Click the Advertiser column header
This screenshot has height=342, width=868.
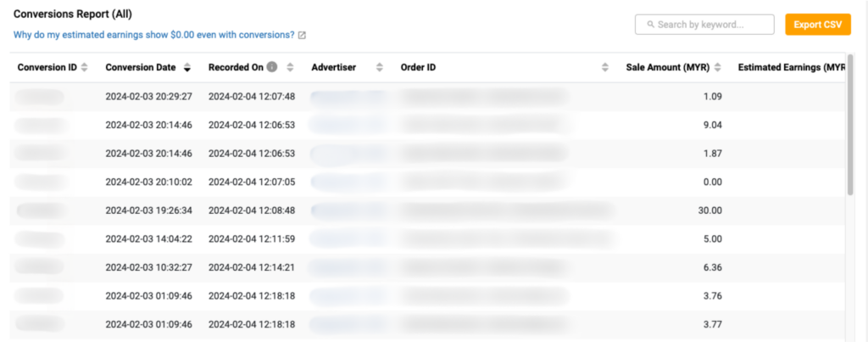334,68
